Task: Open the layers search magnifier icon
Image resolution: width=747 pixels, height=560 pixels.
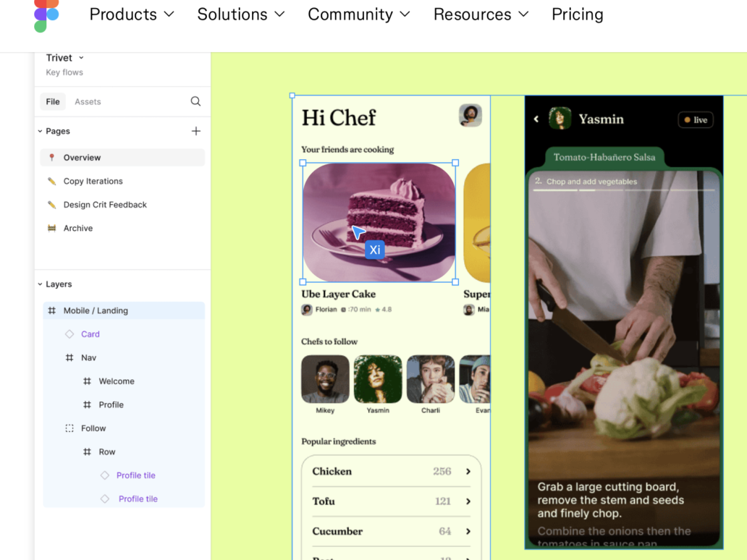Action: click(x=195, y=101)
